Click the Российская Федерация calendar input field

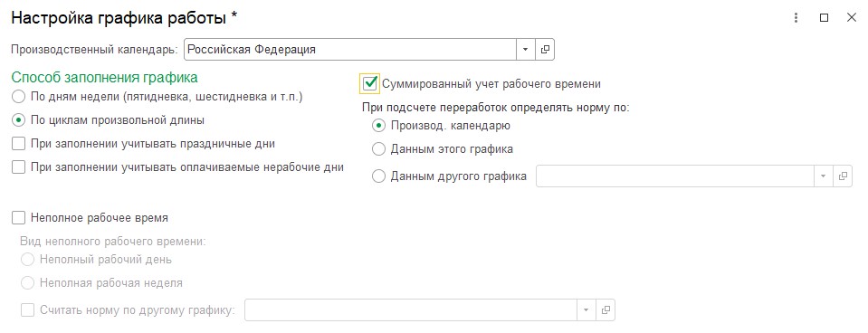click(x=350, y=49)
